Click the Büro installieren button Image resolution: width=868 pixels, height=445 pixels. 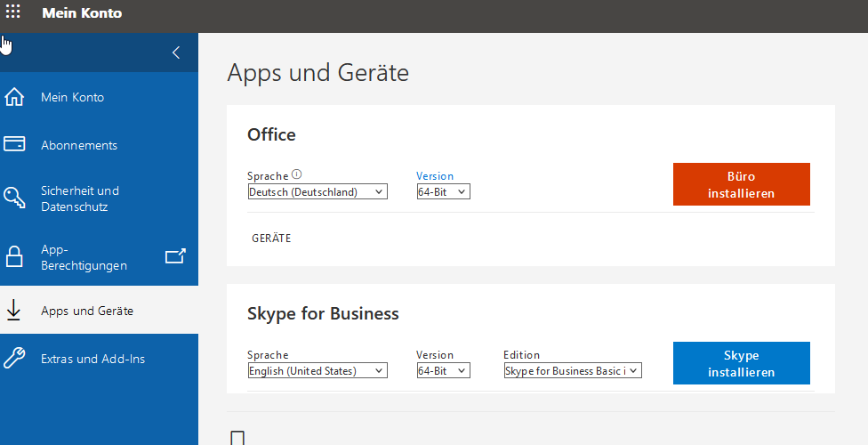pyautogui.click(x=741, y=184)
